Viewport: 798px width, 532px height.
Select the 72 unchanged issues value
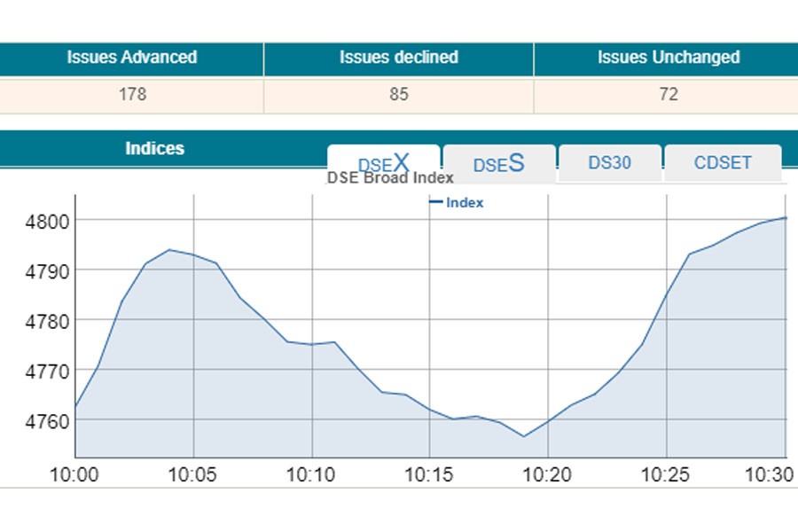(x=668, y=94)
